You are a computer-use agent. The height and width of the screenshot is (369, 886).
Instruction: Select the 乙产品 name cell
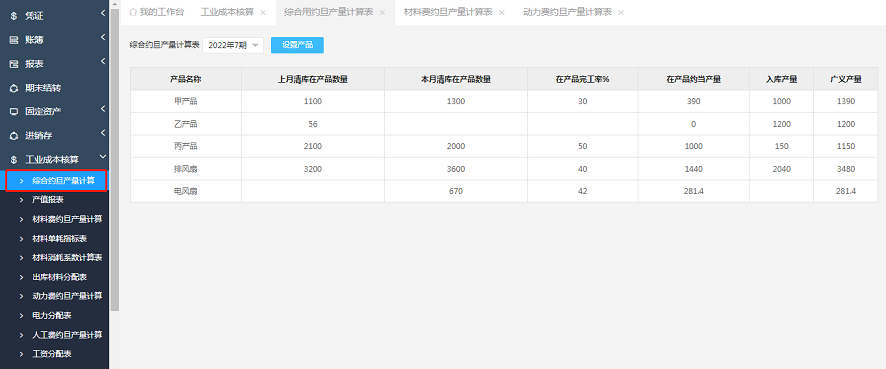[x=186, y=124]
